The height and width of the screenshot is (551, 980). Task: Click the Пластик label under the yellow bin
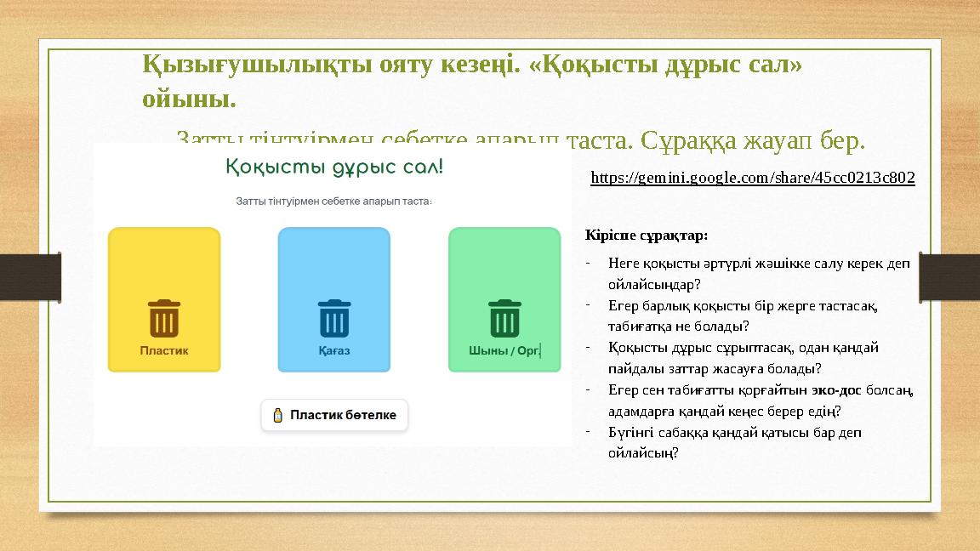coord(163,349)
